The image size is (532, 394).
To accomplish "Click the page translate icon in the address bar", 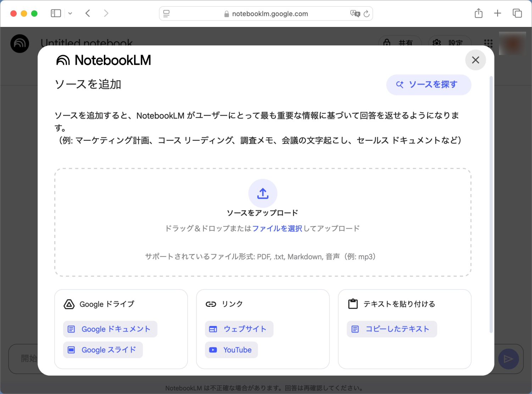I will (x=355, y=13).
